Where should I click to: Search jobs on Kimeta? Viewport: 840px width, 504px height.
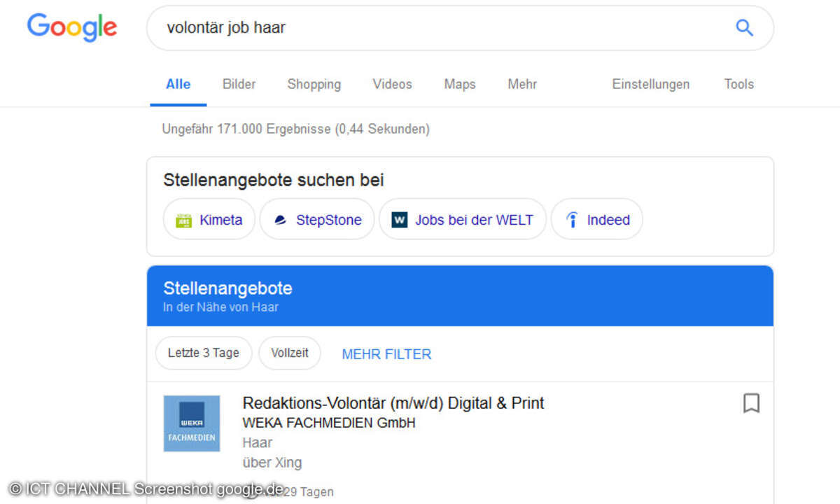pos(209,220)
